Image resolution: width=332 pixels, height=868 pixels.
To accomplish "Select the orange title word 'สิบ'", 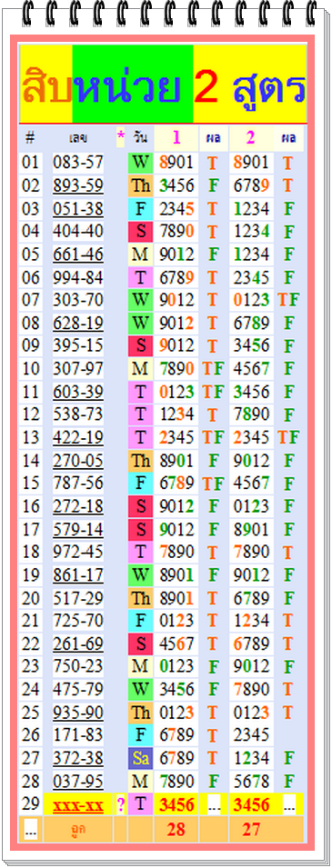I will point(47,87).
